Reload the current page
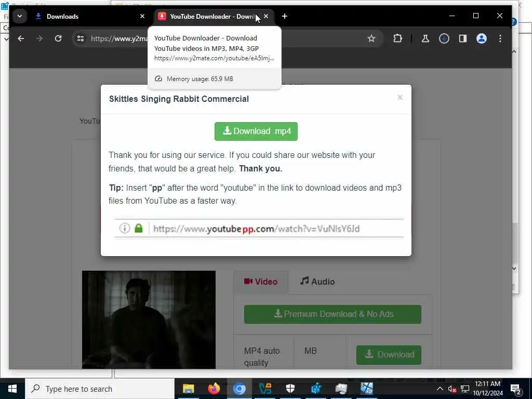The height and width of the screenshot is (399, 532). (x=58, y=38)
